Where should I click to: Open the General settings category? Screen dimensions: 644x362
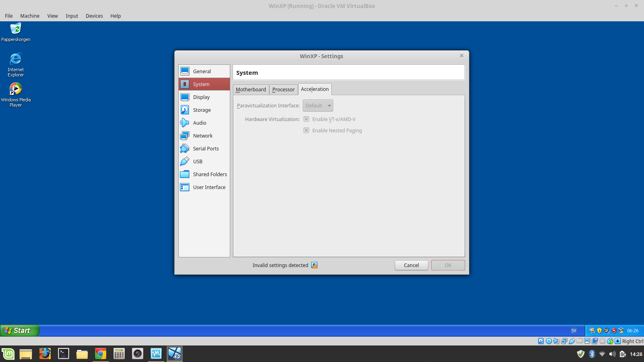click(x=204, y=71)
